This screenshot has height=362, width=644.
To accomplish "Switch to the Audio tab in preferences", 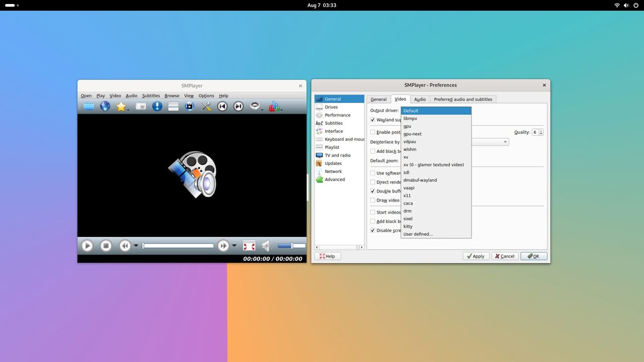I will click(x=420, y=99).
